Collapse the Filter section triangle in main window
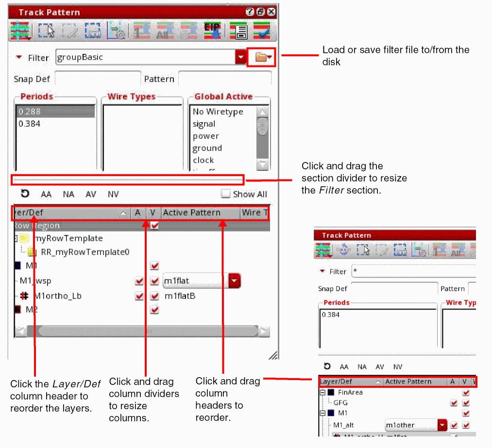Viewport: 492px width, 448px height. point(19,57)
